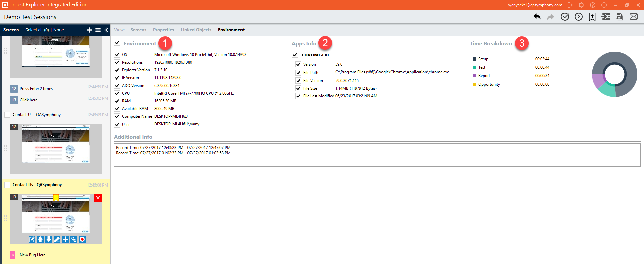The height and width of the screenshot is (264, 644).
Task: Toggle the CHROME.EXE checkbox
Action: (295, 55)
